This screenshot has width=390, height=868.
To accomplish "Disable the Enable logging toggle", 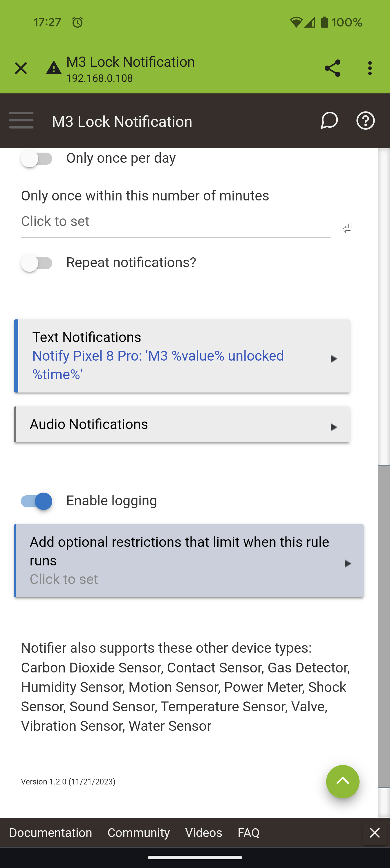I will tap(37, 501).
